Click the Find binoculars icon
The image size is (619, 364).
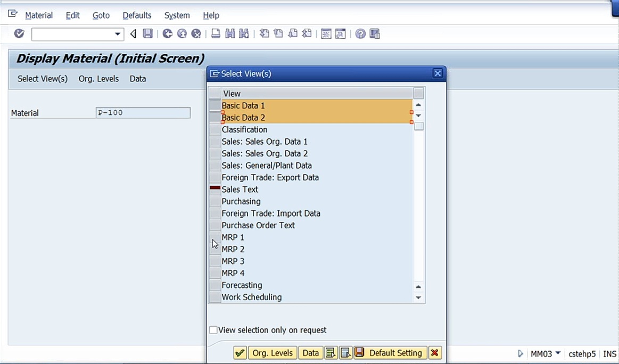pos(230,34)
